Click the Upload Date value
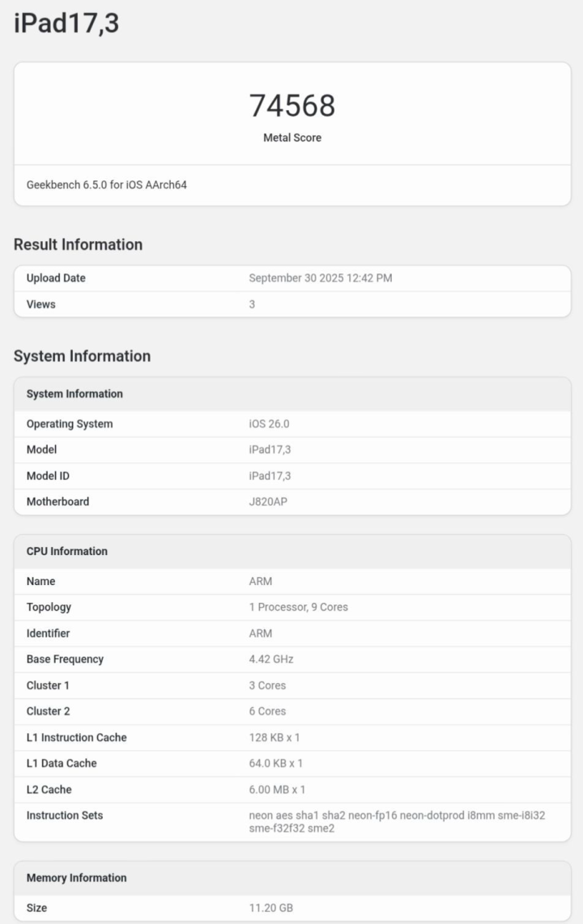 (x=320, y=278)
